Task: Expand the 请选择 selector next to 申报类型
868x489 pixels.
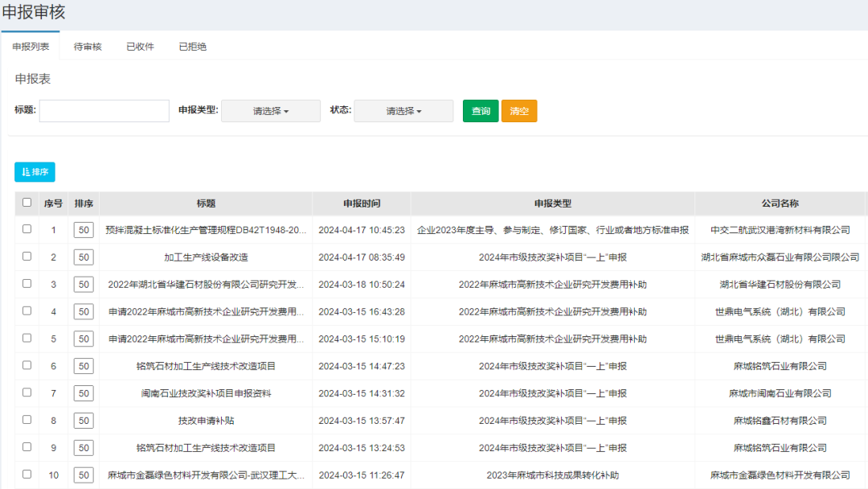Action: 270,110
